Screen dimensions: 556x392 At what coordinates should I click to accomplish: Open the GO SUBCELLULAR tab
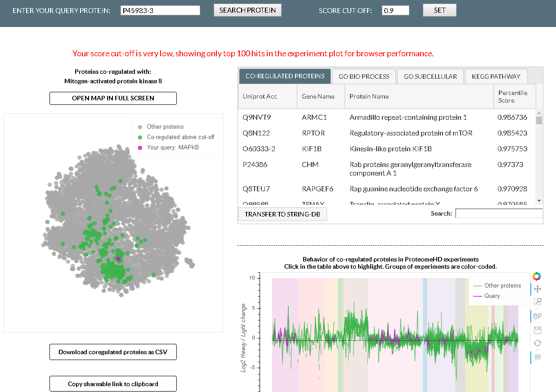coord(430,77)
